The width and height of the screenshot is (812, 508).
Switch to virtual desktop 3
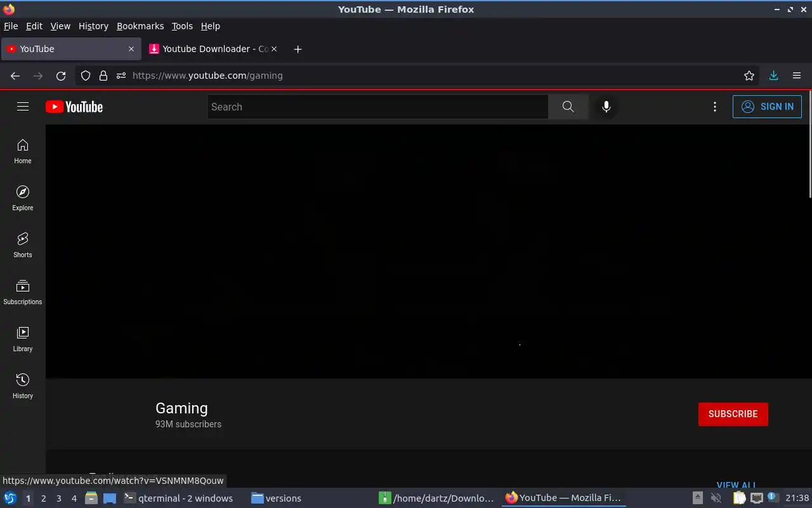click(58, 498)
